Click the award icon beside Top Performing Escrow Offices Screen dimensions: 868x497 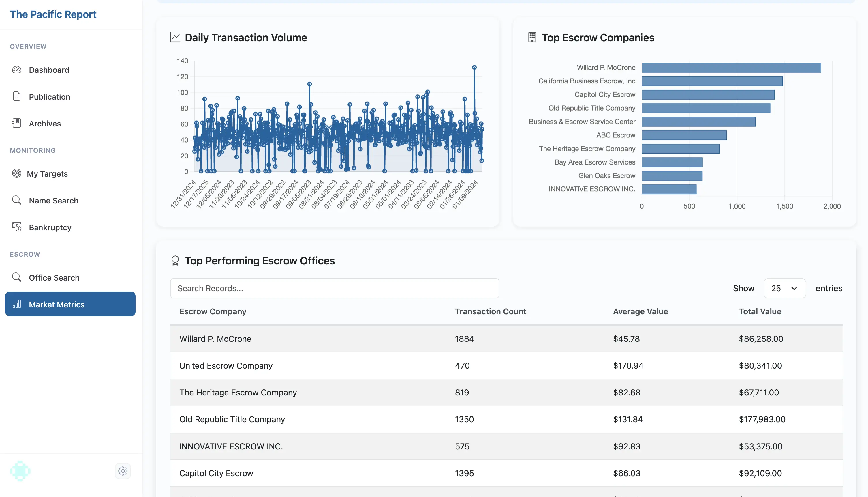[175, 261]
